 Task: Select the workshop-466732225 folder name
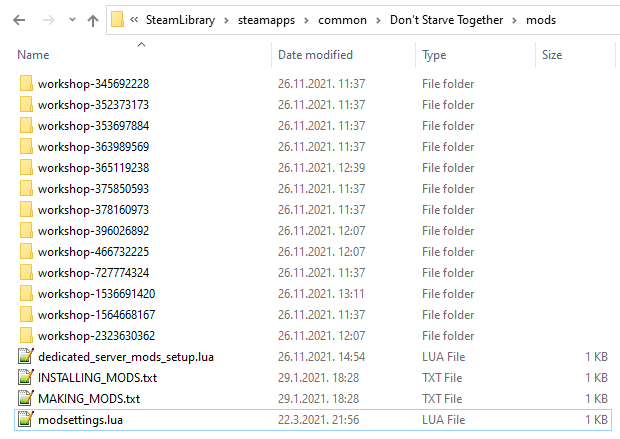point(93,252)
